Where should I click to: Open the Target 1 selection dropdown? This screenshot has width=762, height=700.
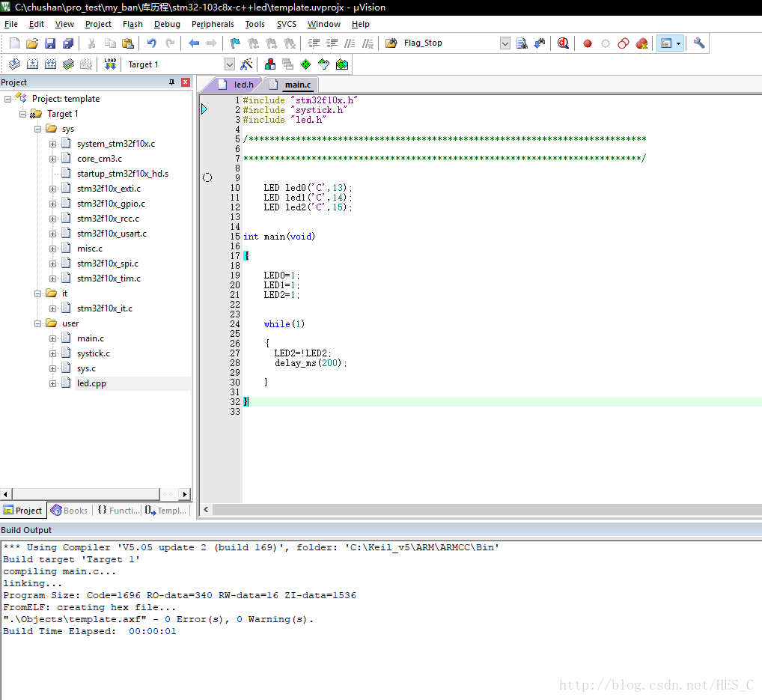[x=229, y=64]
